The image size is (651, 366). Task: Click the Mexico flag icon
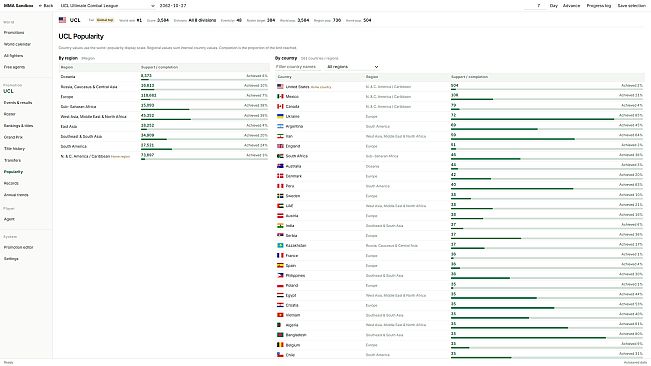(x=280, y=96)
